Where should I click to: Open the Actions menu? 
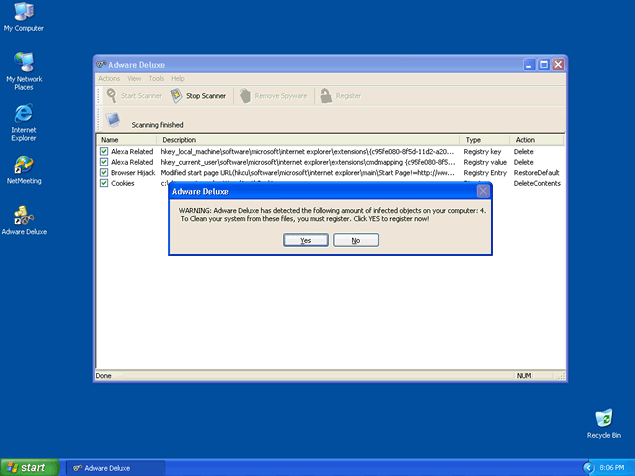(109, 78)
